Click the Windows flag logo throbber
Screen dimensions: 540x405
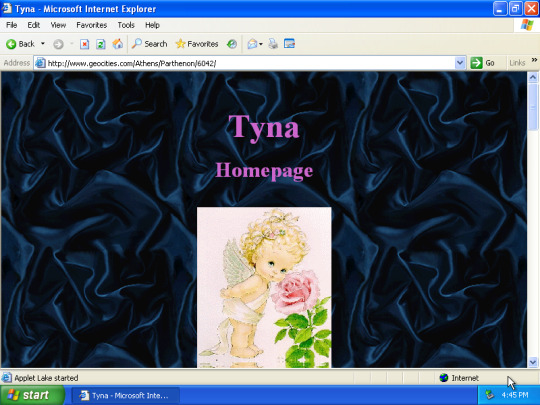point(527,25)
